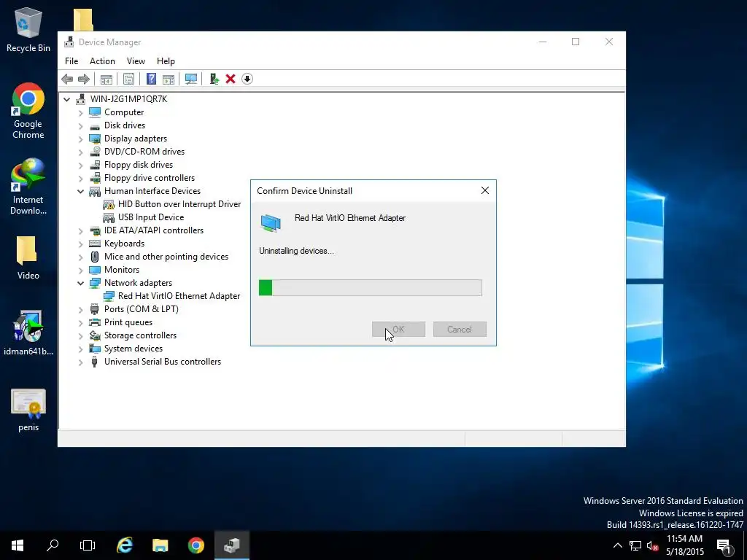The height and width of the screenshot is (560, 747).
Task: Select Floppy disk drives in the tree
Action: pyautogui.click(x=138, y=165)
